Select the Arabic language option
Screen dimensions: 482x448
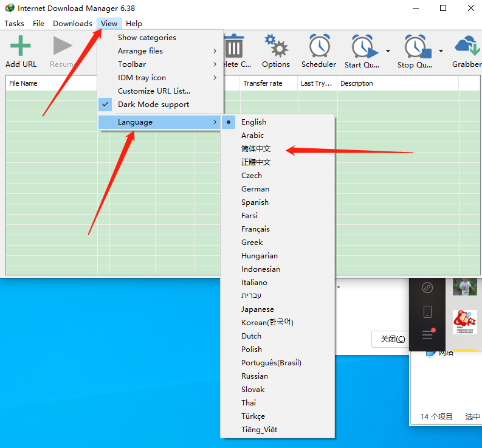point(278,136)
